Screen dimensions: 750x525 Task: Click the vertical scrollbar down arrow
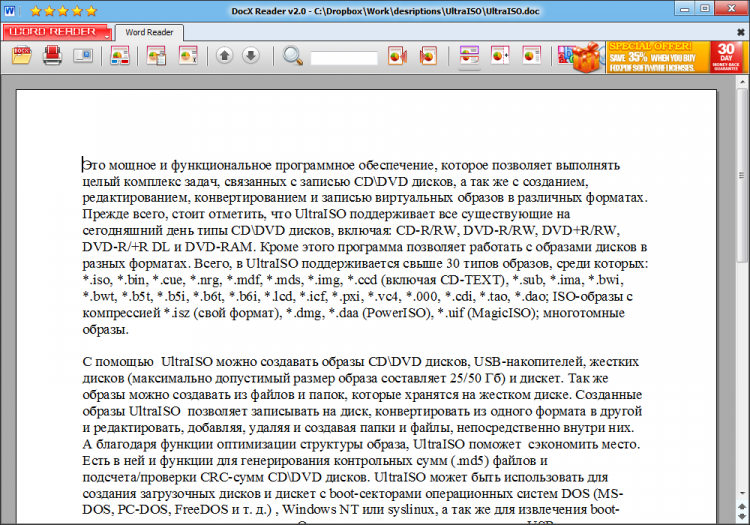coord(741,517)
